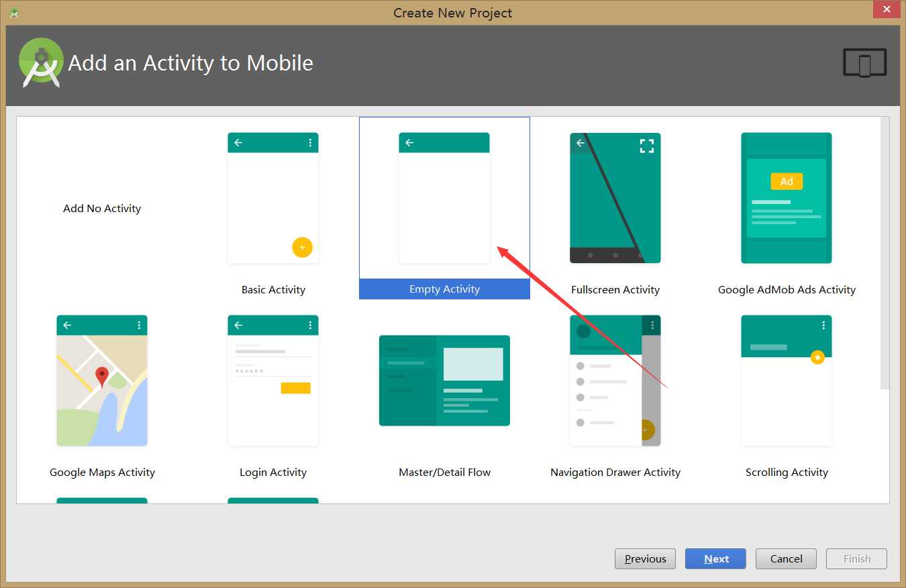Click the Scrolling Activity label
The height and width of the screenshot is (588, 906).
[x=787, y=473]
